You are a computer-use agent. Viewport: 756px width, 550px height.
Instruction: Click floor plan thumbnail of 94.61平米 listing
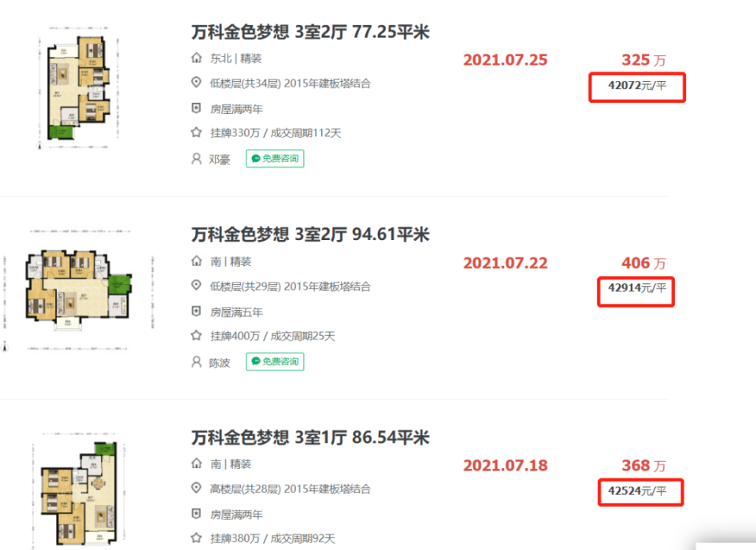tap(79, 290)
